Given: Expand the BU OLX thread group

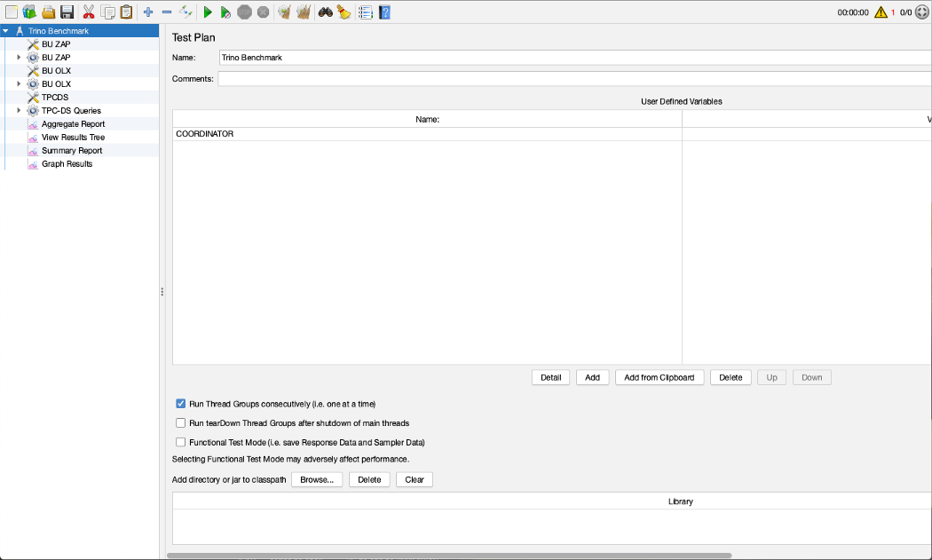Looking at the screenshot, I should [x=19, y=83].
